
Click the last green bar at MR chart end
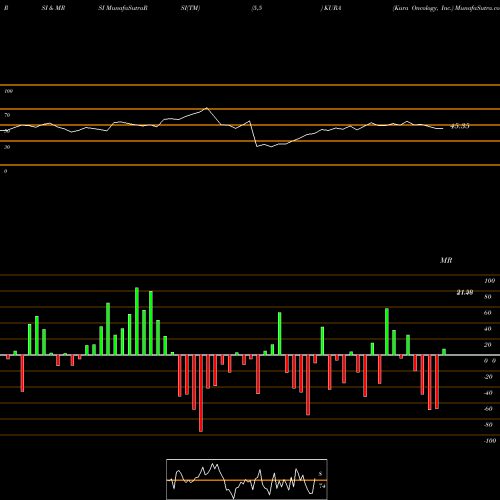(x=444, y=352)
